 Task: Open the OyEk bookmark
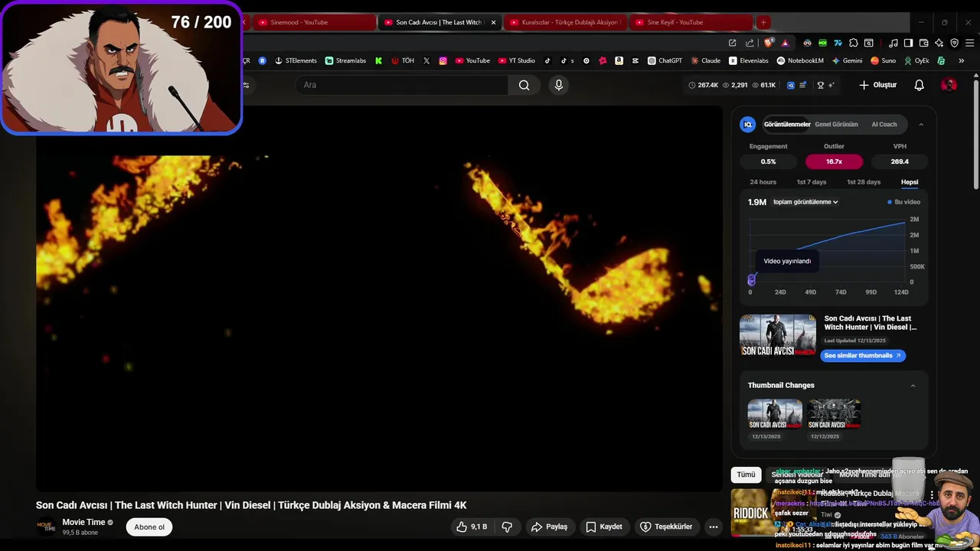coord(916,60)
